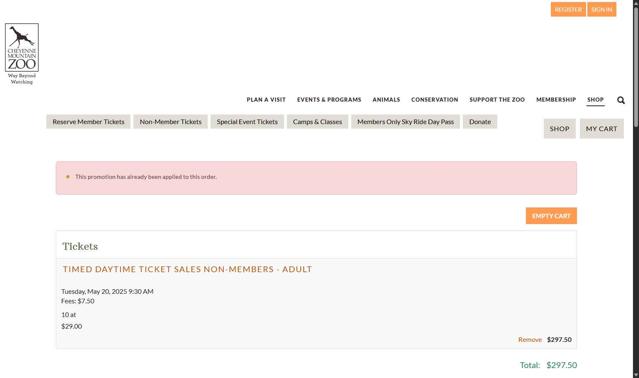Click the Timed Daytime Ticket Sales Non-Members Adult title
The width and height of the screenshot is (639, 378).
(x=187, y=269)
